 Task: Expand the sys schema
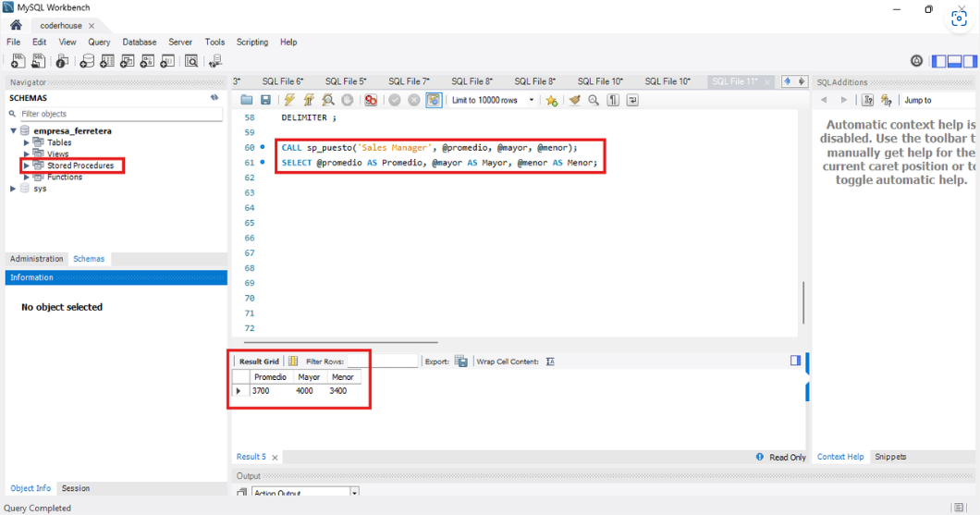coord(13,188)
